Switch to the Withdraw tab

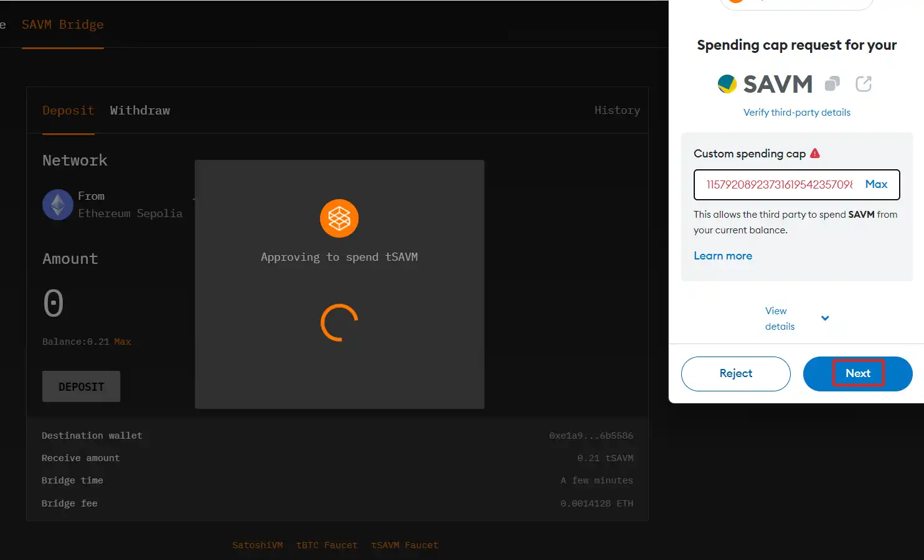140,110
